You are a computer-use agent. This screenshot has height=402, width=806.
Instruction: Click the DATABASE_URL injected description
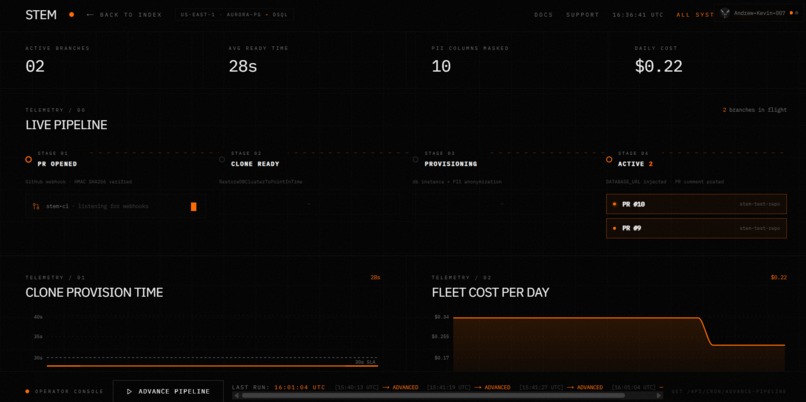(665, 182)
